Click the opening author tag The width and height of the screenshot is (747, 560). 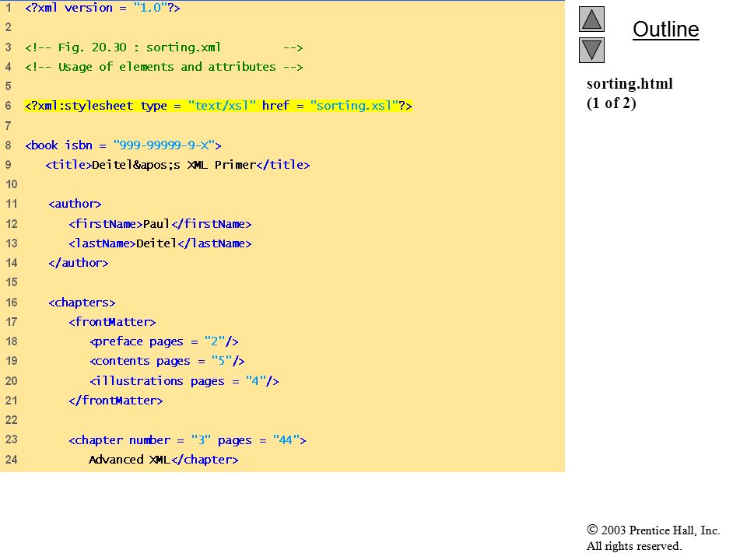point(75,204)
